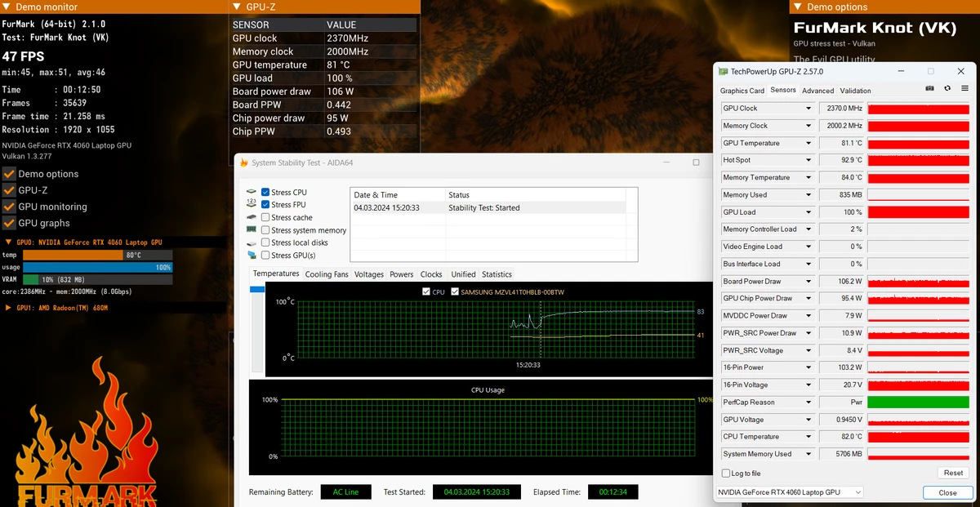Enable the Stress local disks checkbox
This screenshot has height=507, width=980.
click(x=265, y=242)
